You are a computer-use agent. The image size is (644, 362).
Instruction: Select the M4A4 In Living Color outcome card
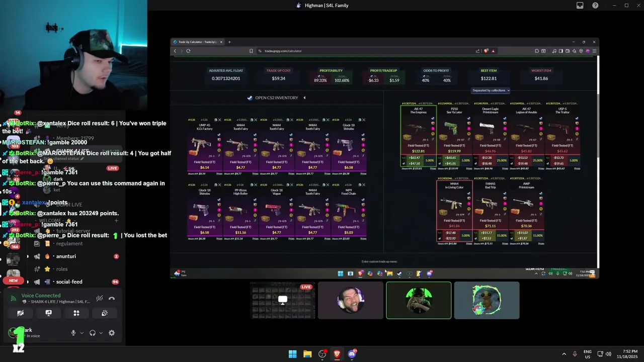(x=454, y=211)
